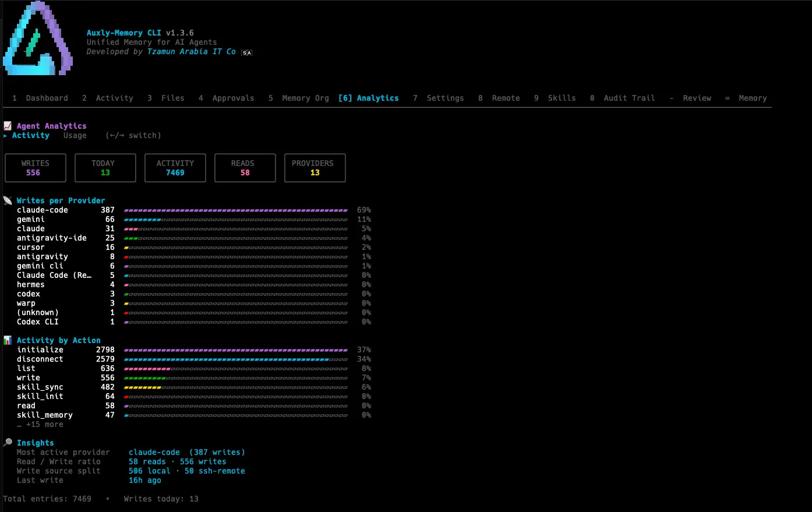The height and width of the screenshot is (512, 812).
Task: Click the Auxly logo in the header
Action: (38, 38)
